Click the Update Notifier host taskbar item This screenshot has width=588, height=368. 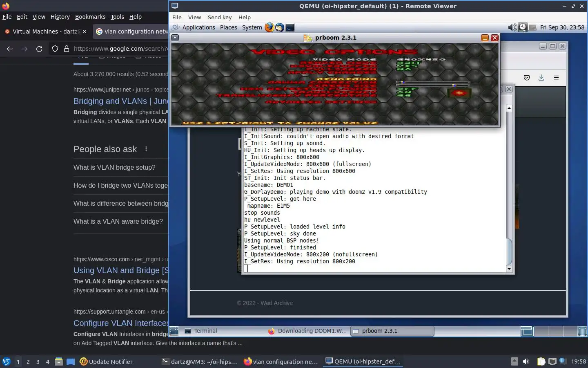(x=106, y=361)
